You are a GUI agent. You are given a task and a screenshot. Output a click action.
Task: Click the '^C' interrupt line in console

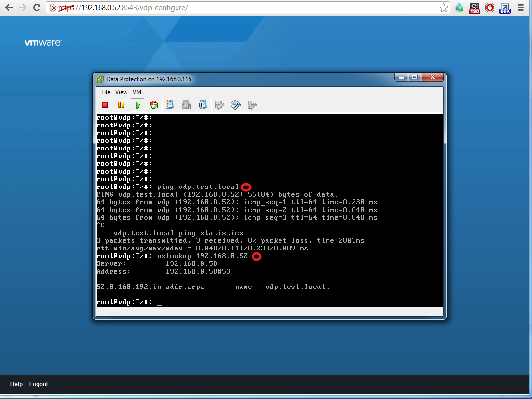101,225
